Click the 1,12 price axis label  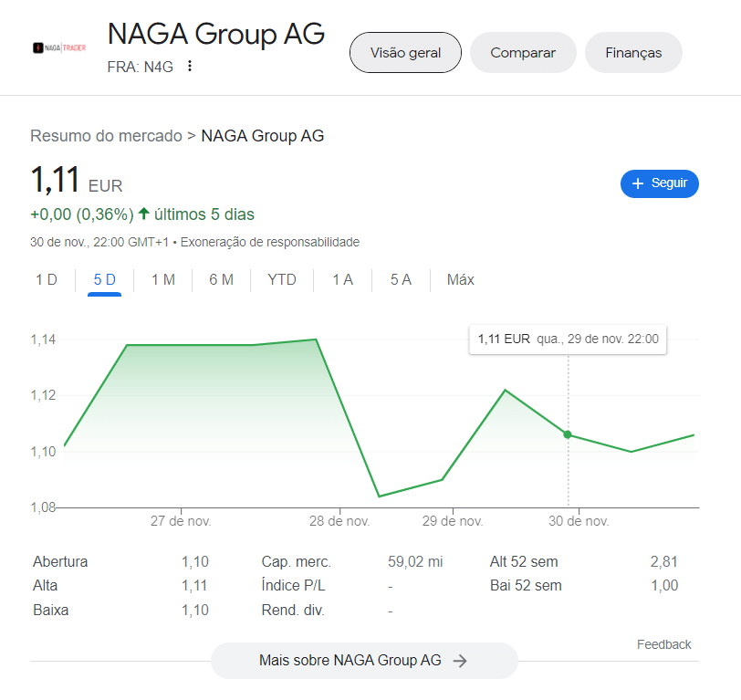tap(43, 395)
